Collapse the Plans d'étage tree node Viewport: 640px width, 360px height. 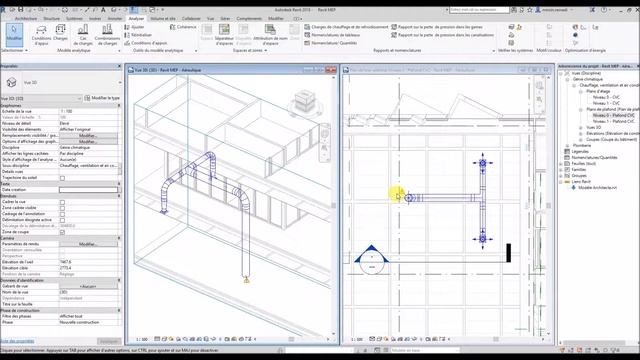click(x=581, y=91)
